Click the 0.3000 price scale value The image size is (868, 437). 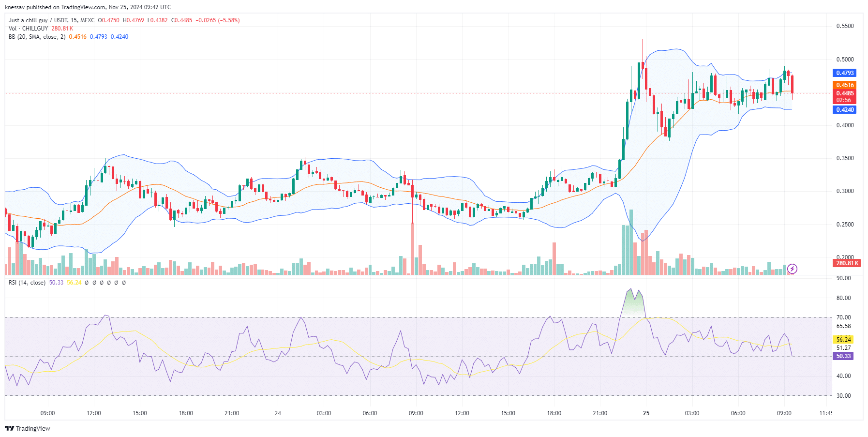click(845, 191)
